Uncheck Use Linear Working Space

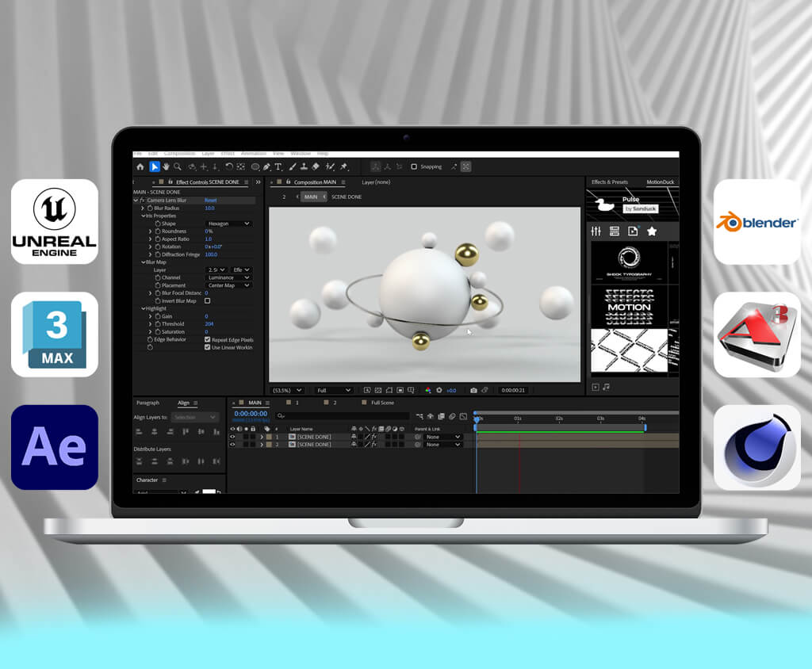pos(207,347)
